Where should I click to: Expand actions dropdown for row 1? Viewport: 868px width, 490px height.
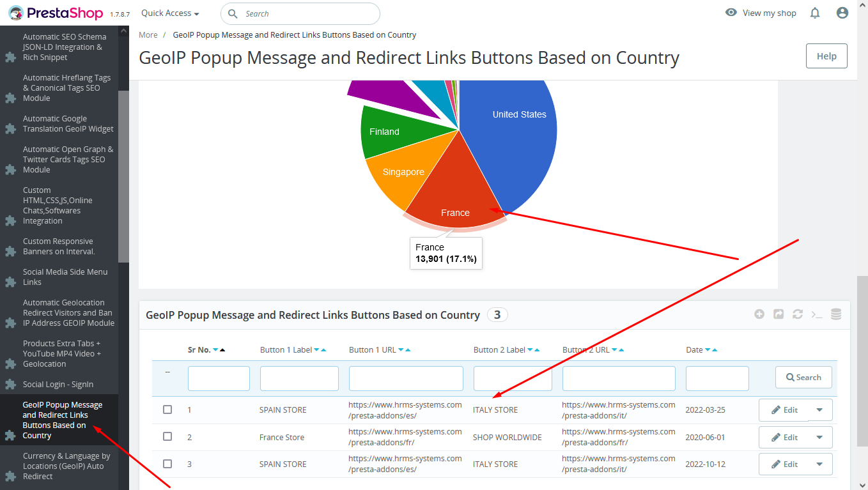point(820,410)
